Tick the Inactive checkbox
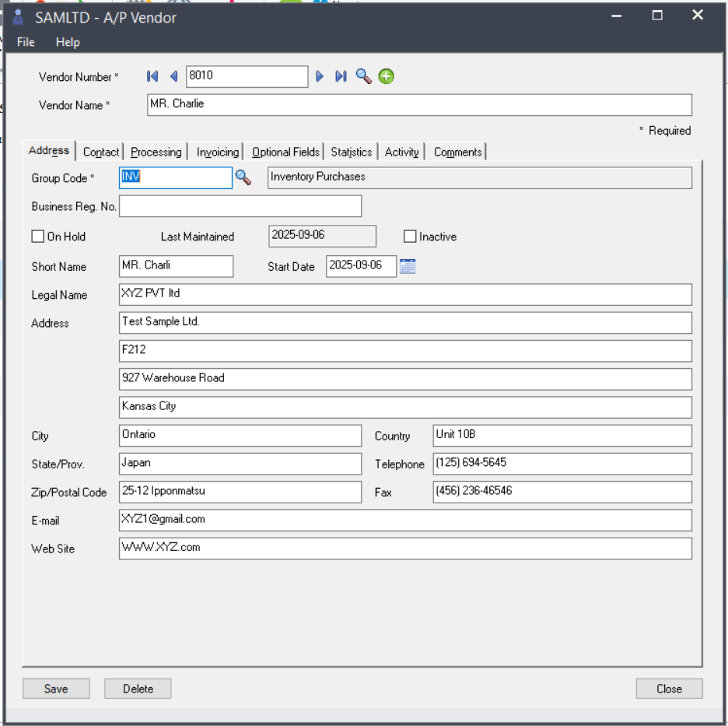 click(411, 237)
